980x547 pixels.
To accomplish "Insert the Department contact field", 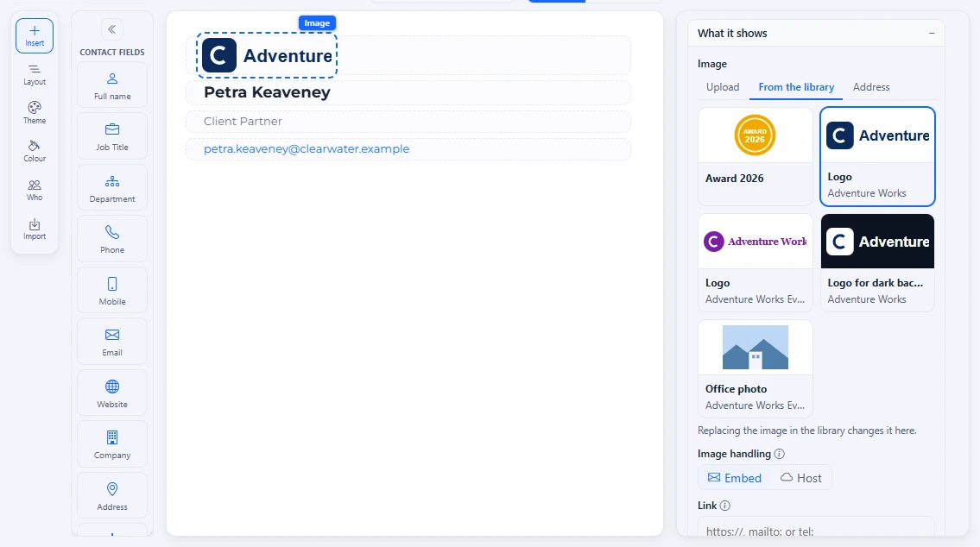I will pyautogui.click(x=112, y=187).
